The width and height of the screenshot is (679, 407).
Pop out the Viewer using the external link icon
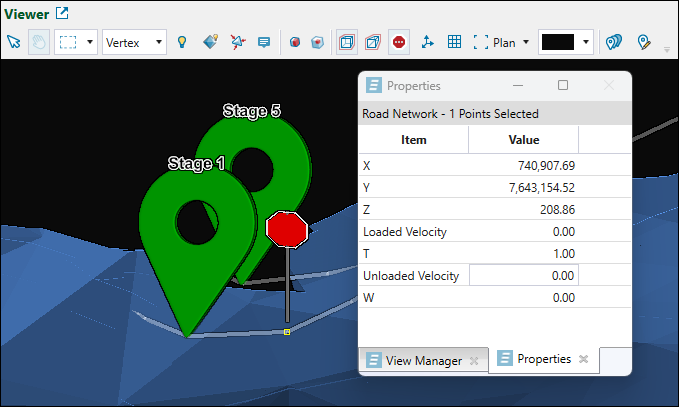point(63,14)
